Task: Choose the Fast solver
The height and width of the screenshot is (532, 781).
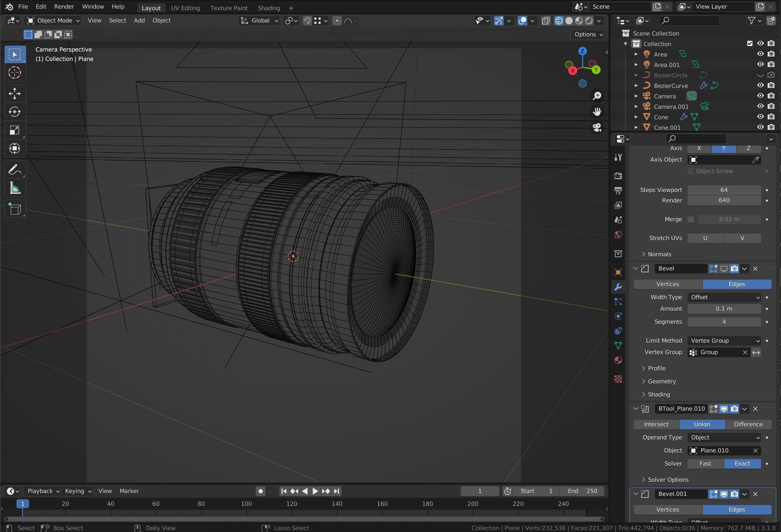Action: 705,463
